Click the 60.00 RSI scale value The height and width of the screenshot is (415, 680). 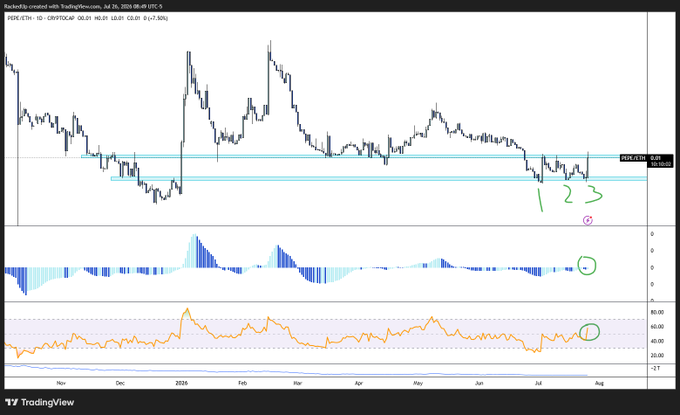(657, 327)
